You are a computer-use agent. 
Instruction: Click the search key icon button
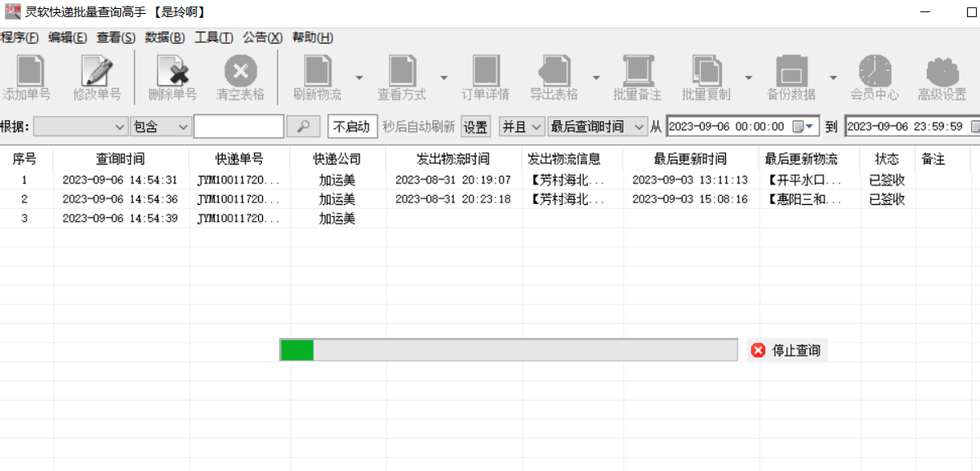[x=304, y=127]
